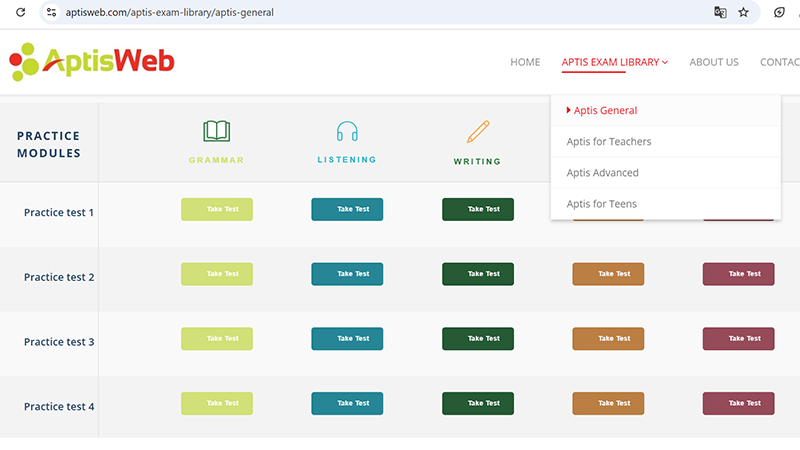Viewport: 800px width, 450px height.
Task: Select Aptis for Teachers from the dropdown
Action: [666, 141]
